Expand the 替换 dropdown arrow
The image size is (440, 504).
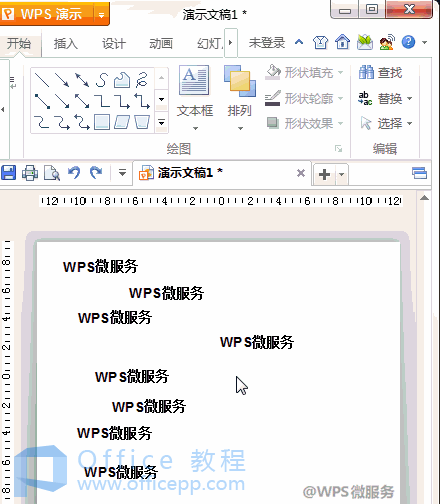[x=410, y=99]
